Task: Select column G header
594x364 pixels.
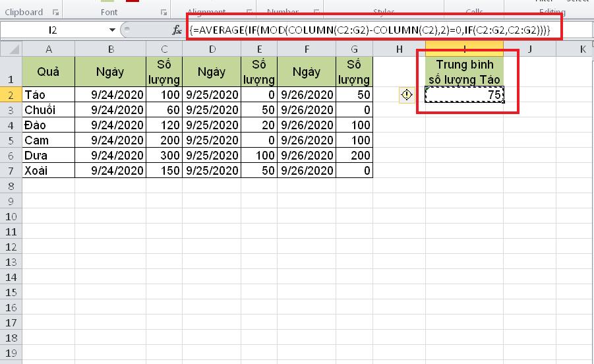Action: (354, 49)
